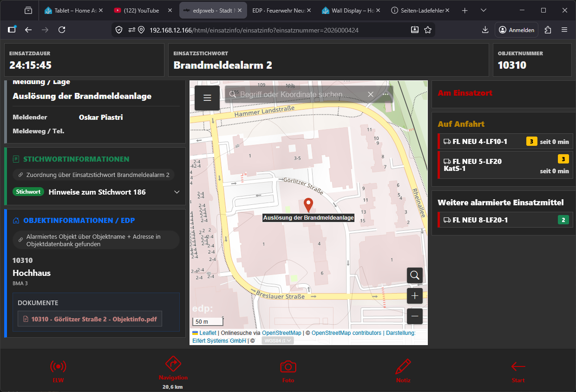Clear the map search field with X
576x392 pixels.
[x=371, y=94]
